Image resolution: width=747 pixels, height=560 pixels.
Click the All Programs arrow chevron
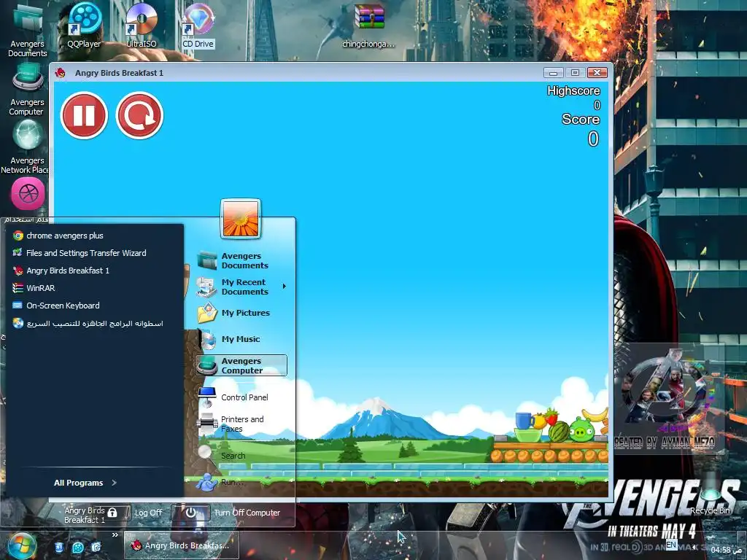tap(115, 483)
